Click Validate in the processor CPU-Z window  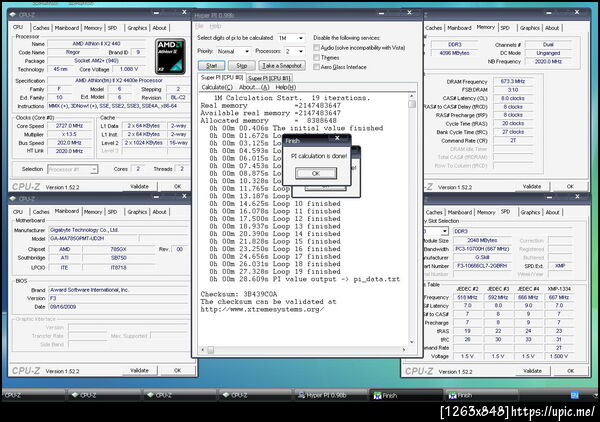(139, 187)
